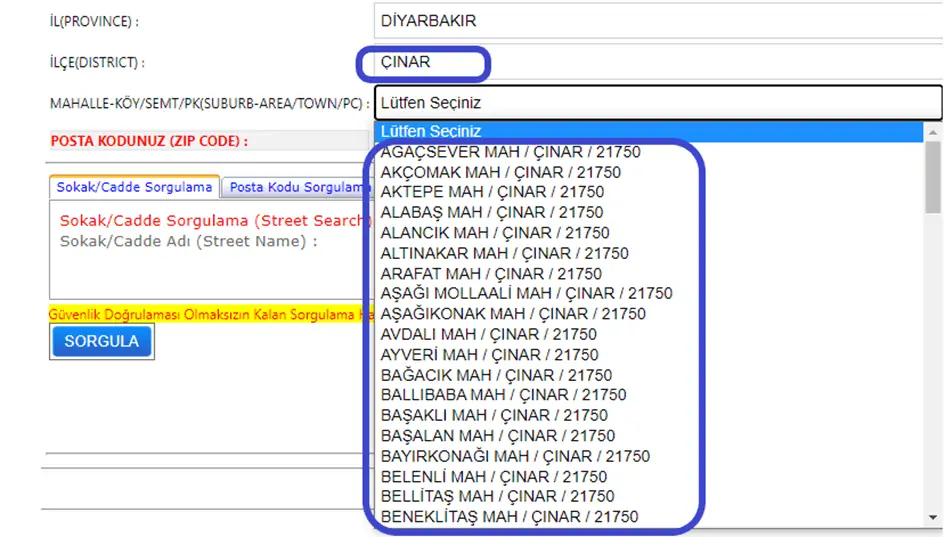Choose BALLIBABA MAH option

tap(503, 395)
